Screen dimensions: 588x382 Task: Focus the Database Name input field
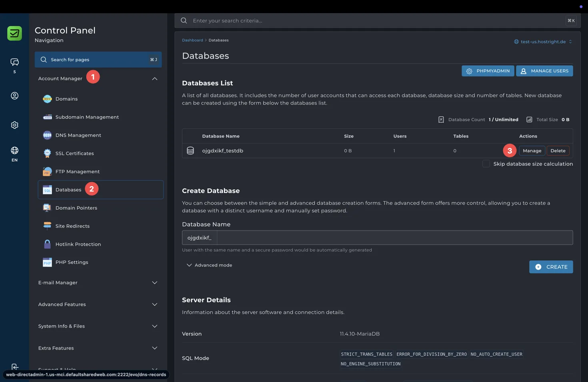pos(395,238)
